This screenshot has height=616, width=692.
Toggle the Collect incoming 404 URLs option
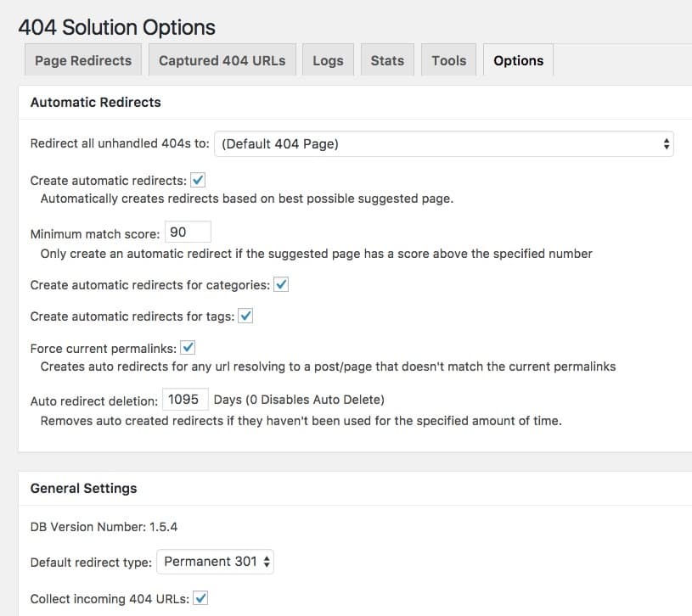pyautogui.click(x=199, y=598)
